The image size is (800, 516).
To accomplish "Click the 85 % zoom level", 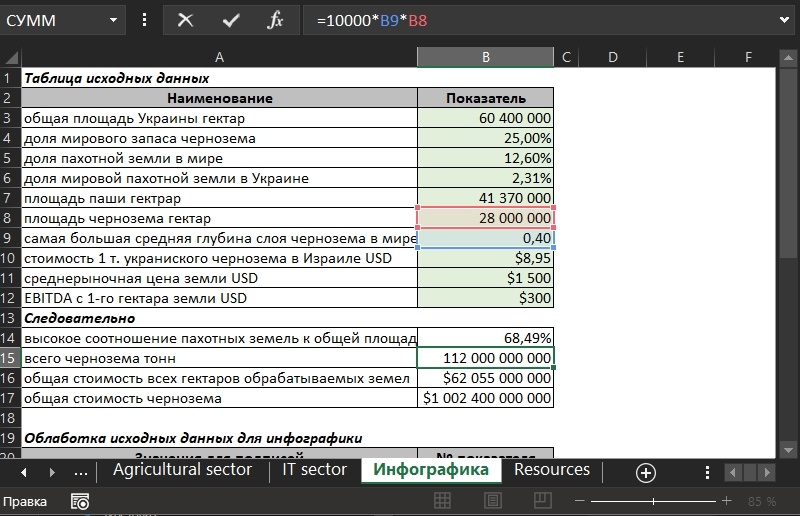I will tap(762, 501).
